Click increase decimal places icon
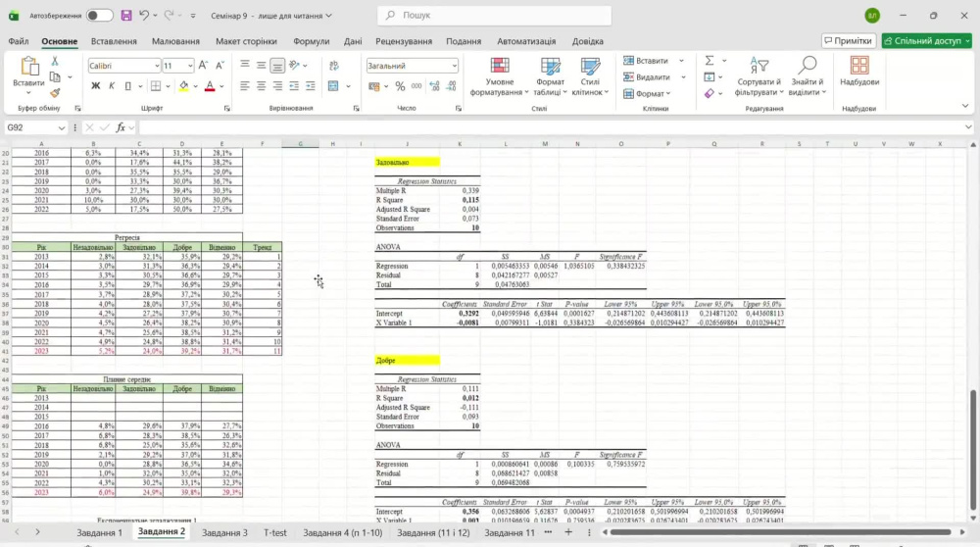 pos(434,86)
